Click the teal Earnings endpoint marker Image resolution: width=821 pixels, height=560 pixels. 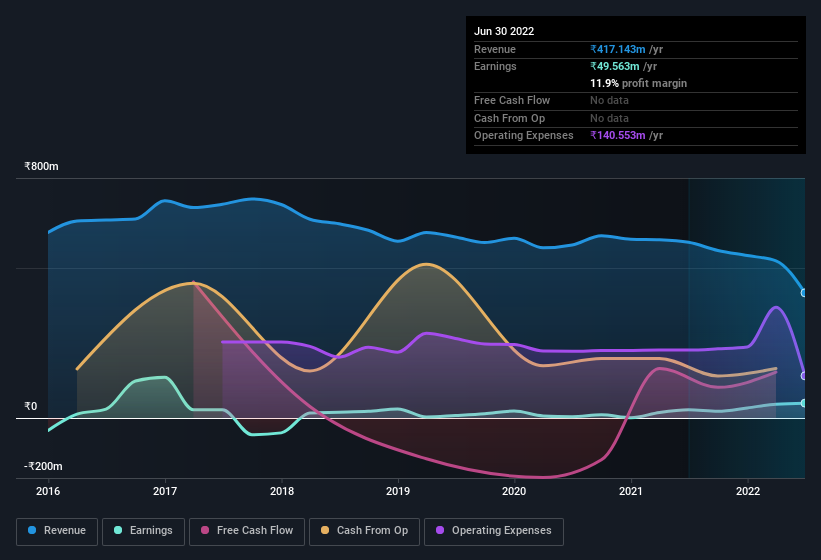[804, 403]
